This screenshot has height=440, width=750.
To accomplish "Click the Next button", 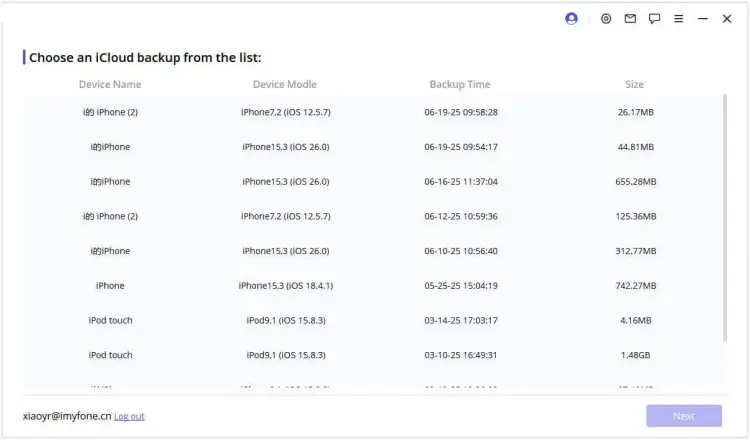I will [x=684, y=416].
